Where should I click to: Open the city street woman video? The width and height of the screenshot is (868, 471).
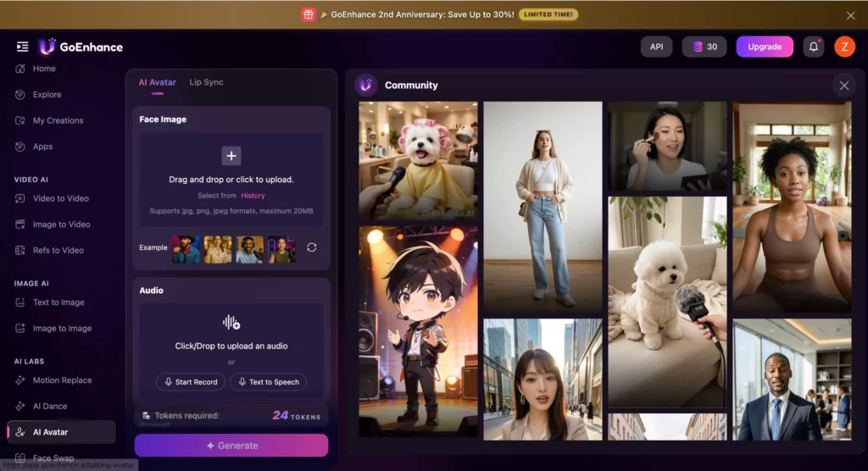(x=542, y=380)
